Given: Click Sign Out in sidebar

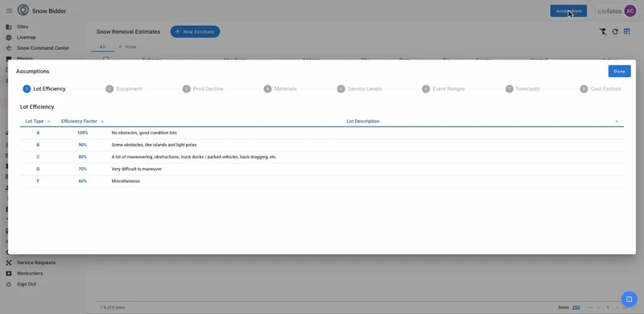Looking at the screenshot, I should coord(27,284).
